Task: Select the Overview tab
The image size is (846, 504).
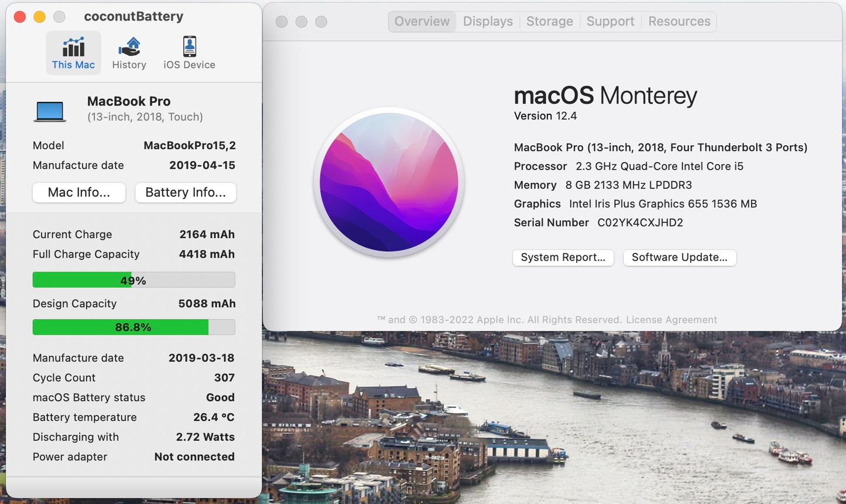Action: (422, 22)
